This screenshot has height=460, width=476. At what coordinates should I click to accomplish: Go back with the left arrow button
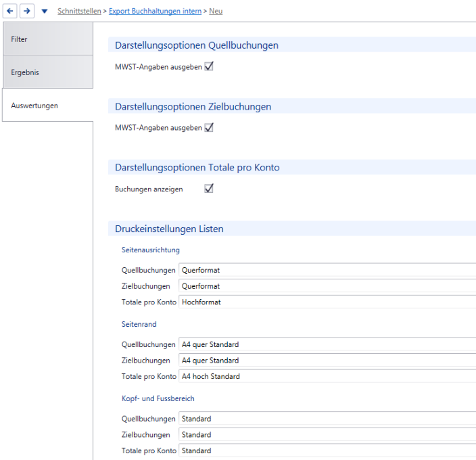pyautogui.click(x=9, y=11)
